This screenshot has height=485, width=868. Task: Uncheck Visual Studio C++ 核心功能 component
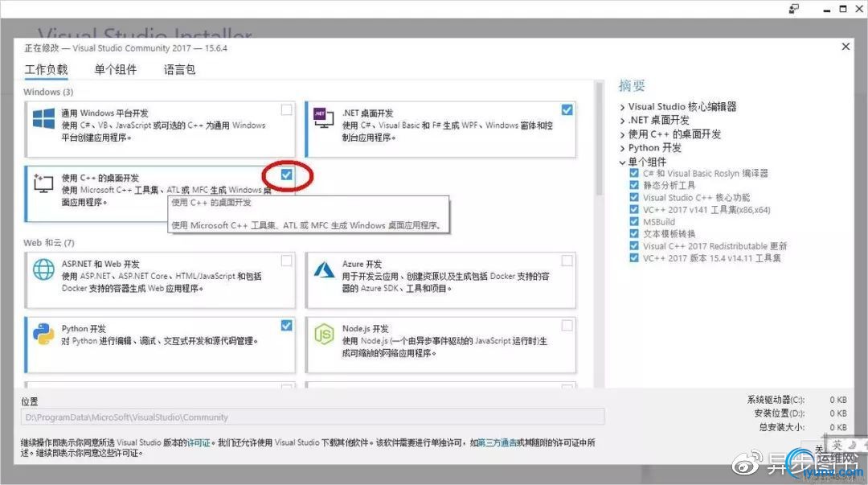pos(634,197)
